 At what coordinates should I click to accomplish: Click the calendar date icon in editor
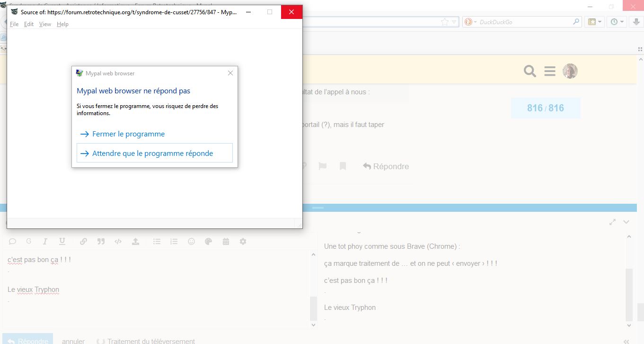[x=226, y=242]
